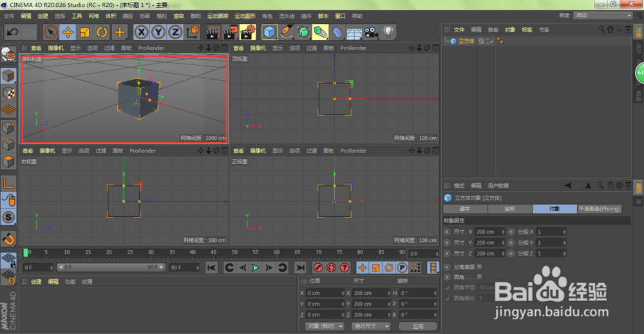Click the green timeline playhead at 0
The image size is (644, 334).
pyautogui.click(x=26, y=252)
